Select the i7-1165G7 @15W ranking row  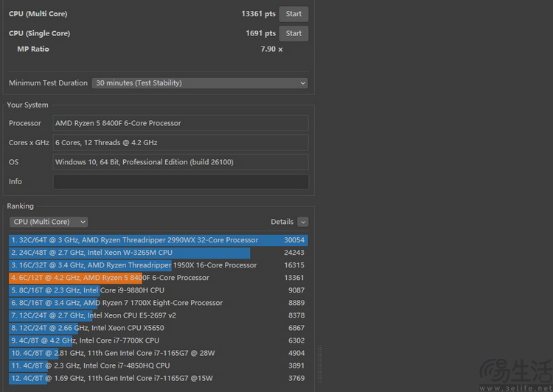point(159,378)
